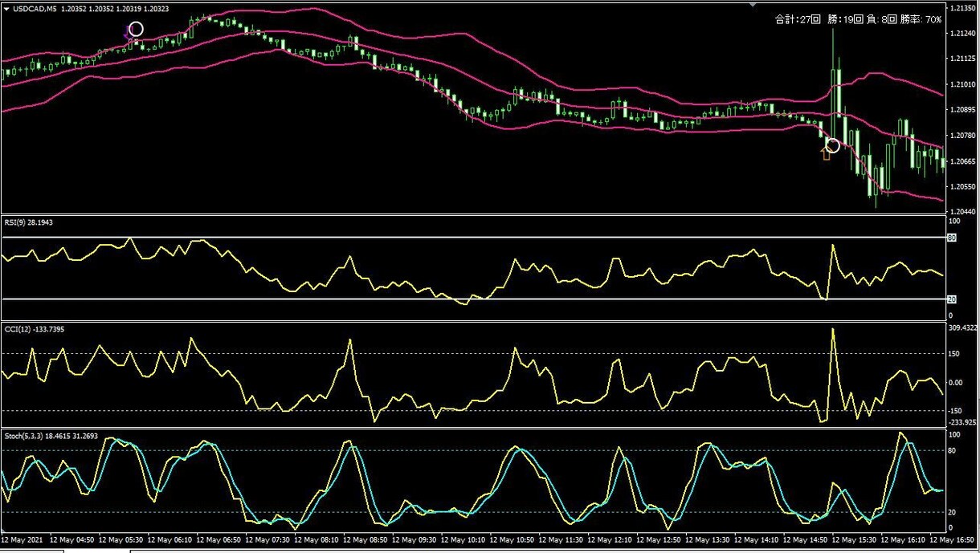Click the CCI scale value 309.4322
Viewport: 980px width, 553px height.
click(962, 327)
